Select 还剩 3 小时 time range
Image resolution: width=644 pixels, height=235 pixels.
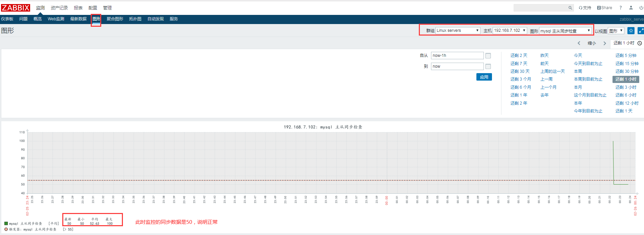pyautogui.click(x=626, y=87)
